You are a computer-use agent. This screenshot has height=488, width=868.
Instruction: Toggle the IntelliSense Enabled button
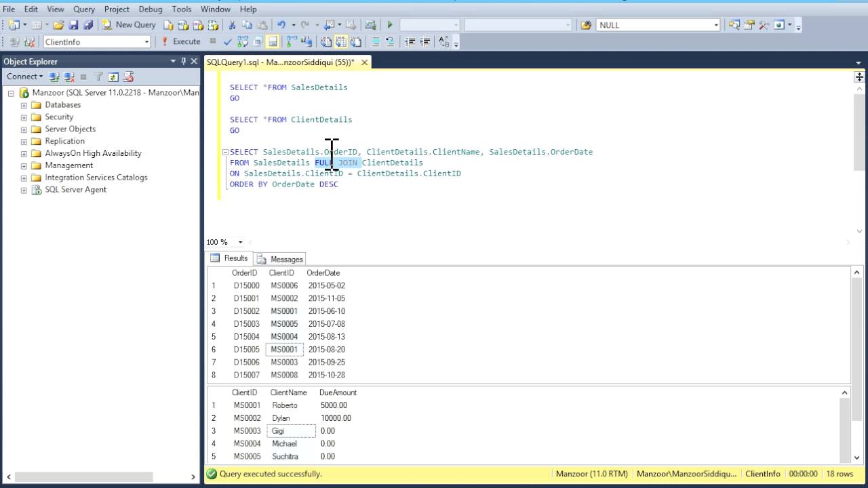(x=273, y=42)
